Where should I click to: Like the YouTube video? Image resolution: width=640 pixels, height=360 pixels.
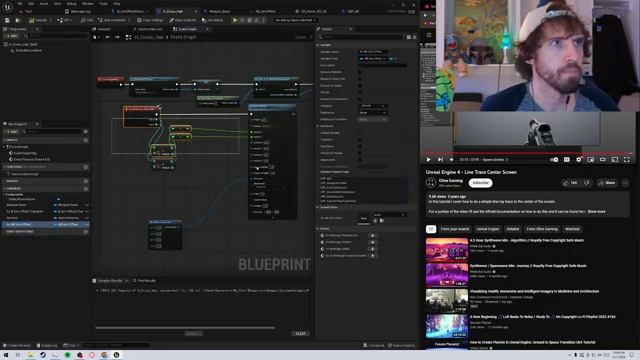pyautogui.click(x=570, y=183)
